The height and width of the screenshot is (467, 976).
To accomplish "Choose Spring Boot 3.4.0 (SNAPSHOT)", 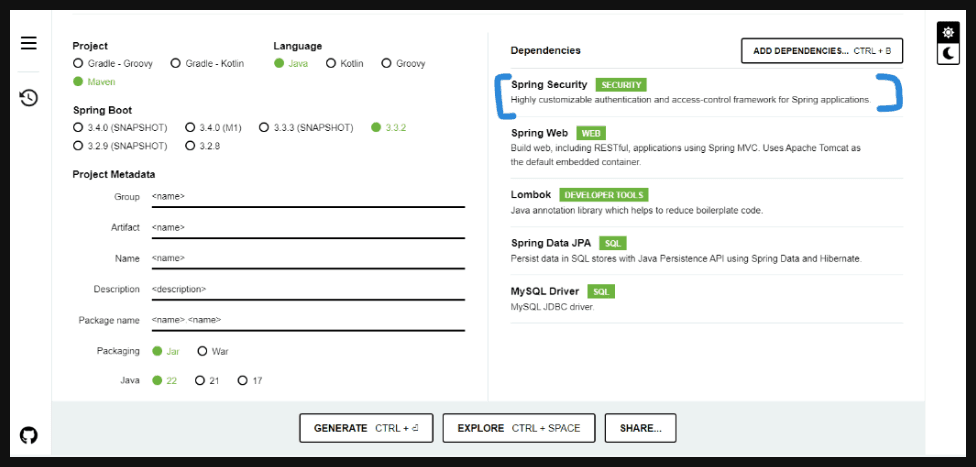I will click(120, 128).
